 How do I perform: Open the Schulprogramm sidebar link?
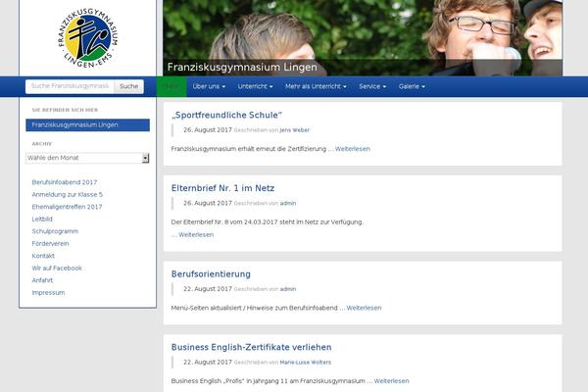(55, 231)
